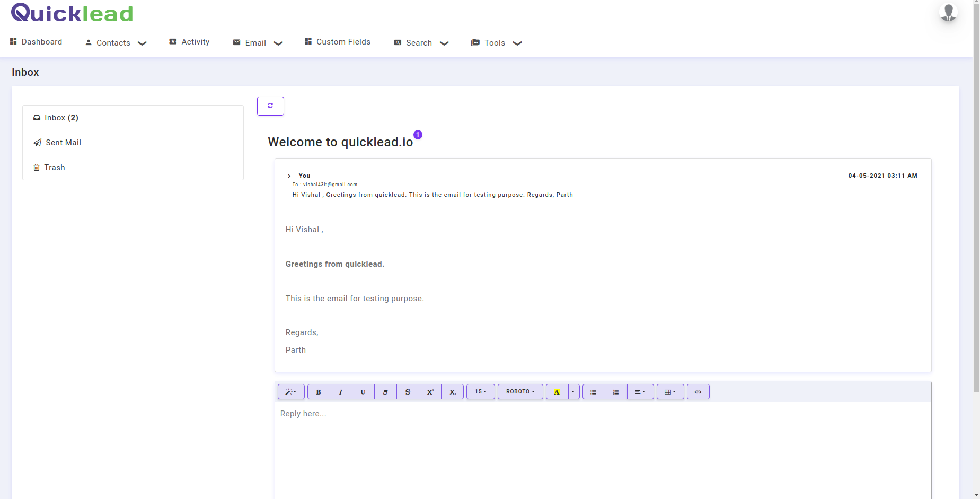The image size is (980, 499).
Task: Click the Email dropdown chevron
Action: click(x=278, y=43)
